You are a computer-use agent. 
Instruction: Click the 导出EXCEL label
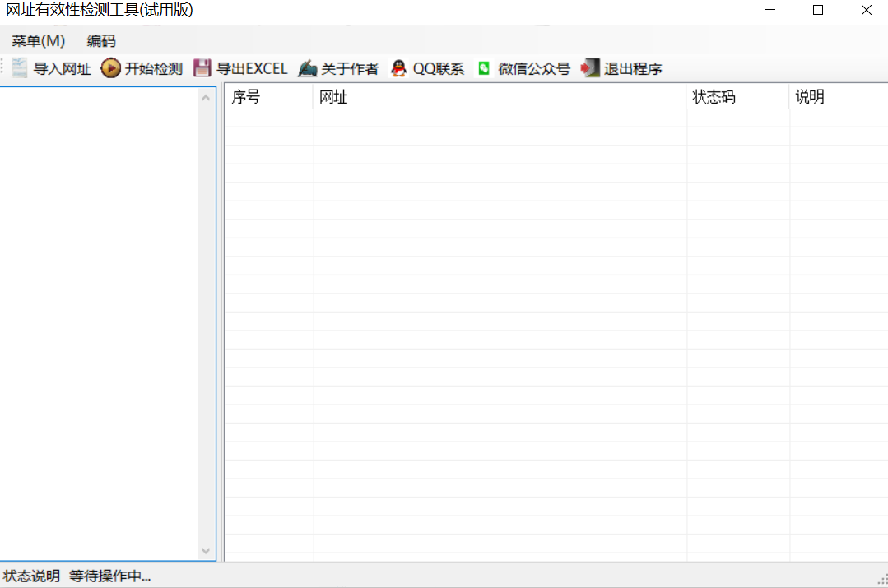click(x=252, y=69)
